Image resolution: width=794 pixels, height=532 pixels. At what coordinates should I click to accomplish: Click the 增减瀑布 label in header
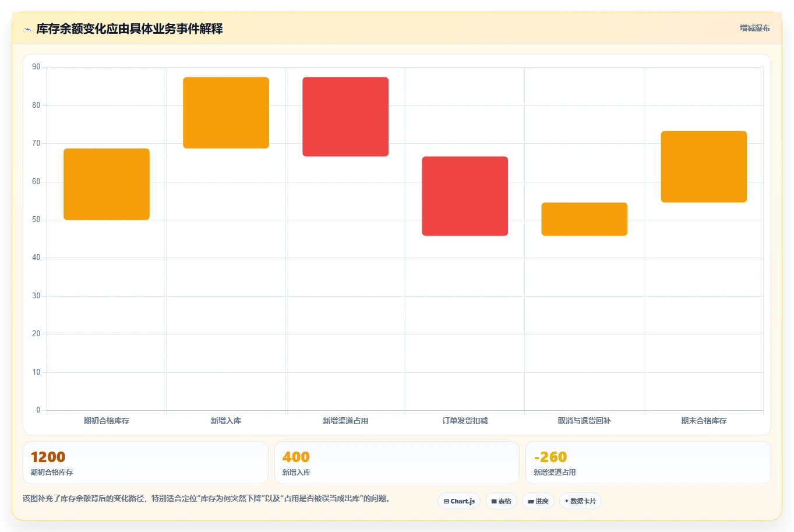(x=754, y=28)
